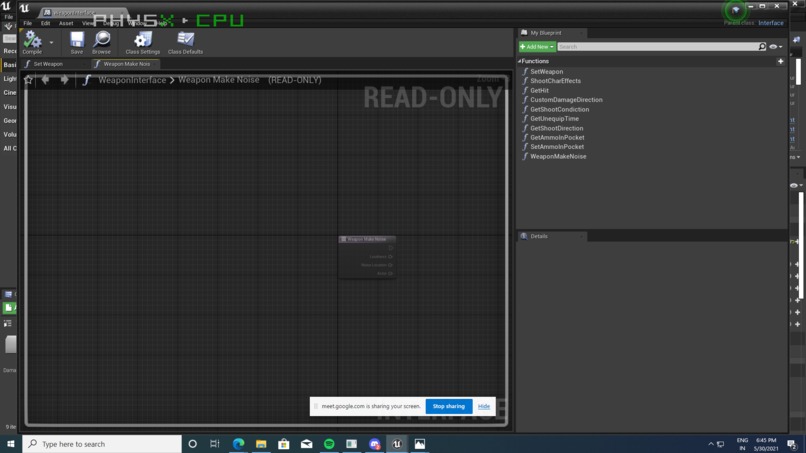Open the File menu of the blueprint editor
806x453 pixels.
27,23
